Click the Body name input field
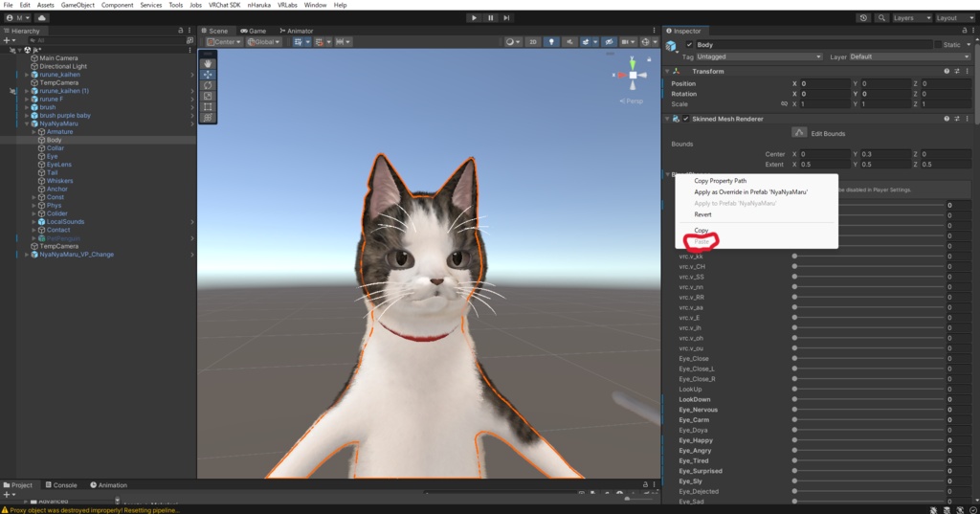 [x=813, y=44]
